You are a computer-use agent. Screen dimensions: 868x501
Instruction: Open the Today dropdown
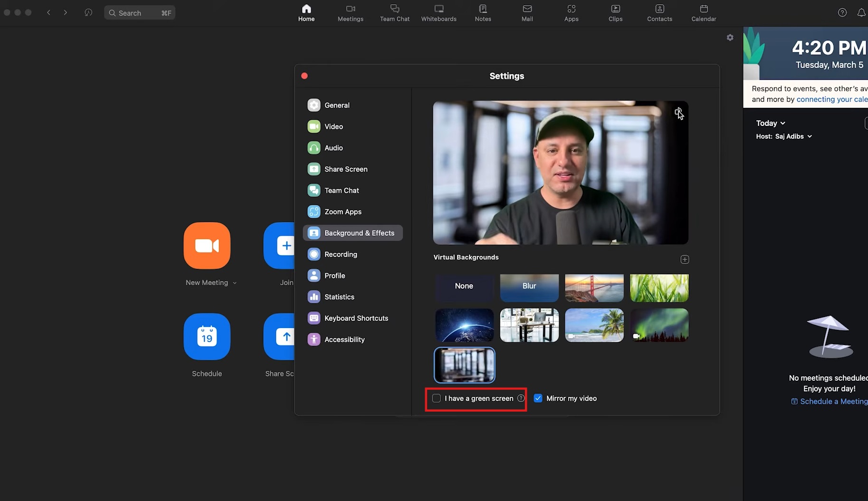[771, 123]
